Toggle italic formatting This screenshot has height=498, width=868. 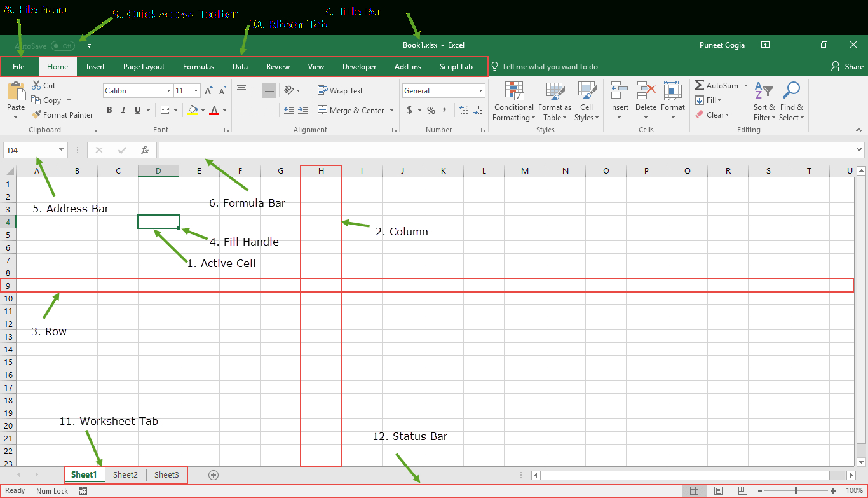[123, 110]
